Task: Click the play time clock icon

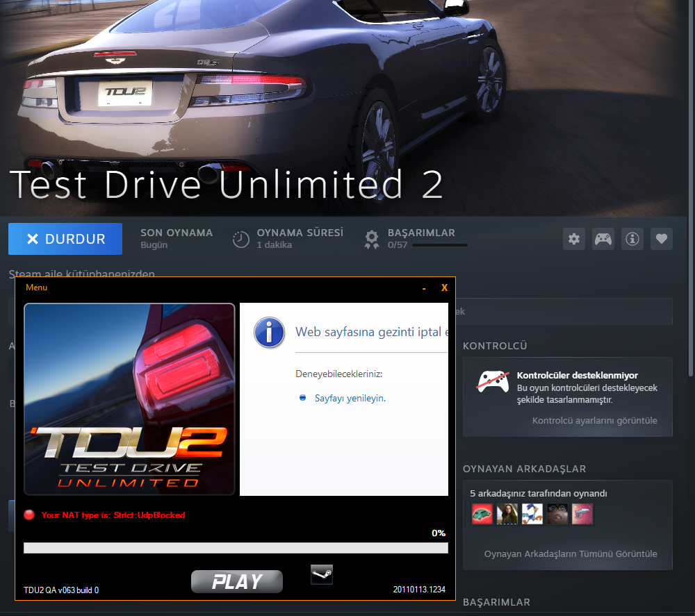Action: click(241, 240)
